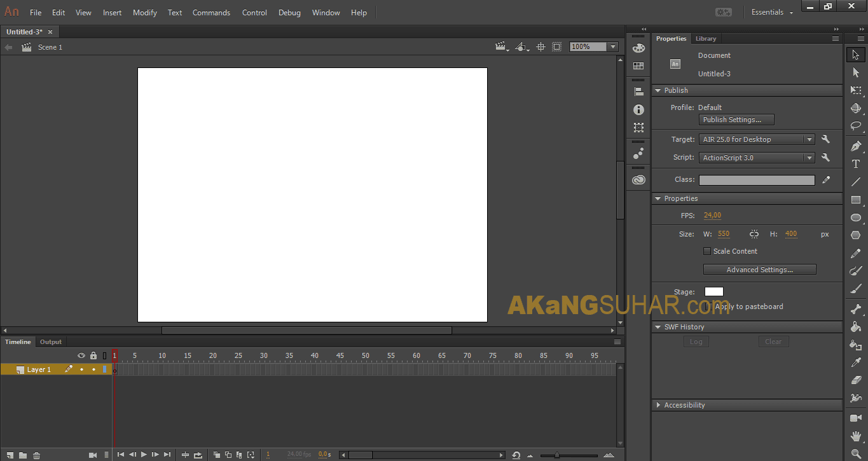Screen dimensions: 868x461
Task: Switch to the Output tab
Action: (x=51, y=341)
